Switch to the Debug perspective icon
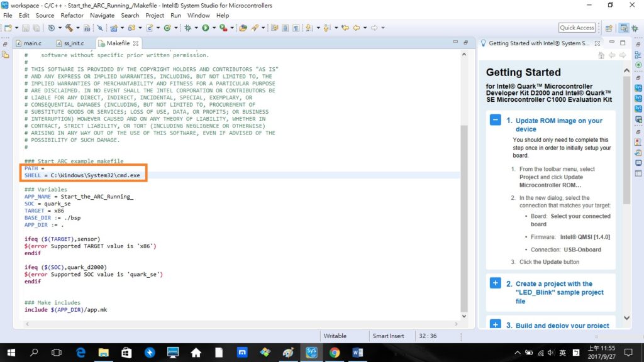 point(635,28)
